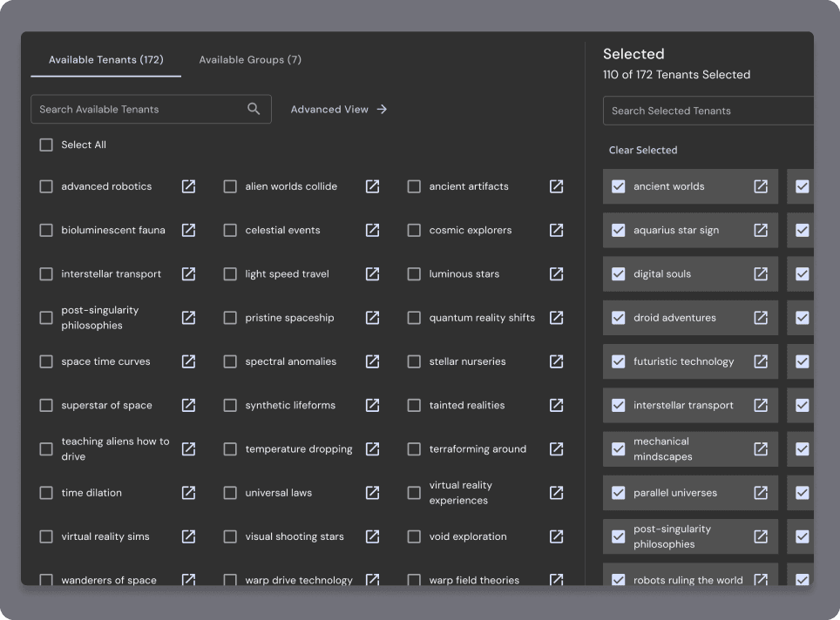Click space time curves open icon
This screenshot has width=840, height=620.
tap(188, 361)
